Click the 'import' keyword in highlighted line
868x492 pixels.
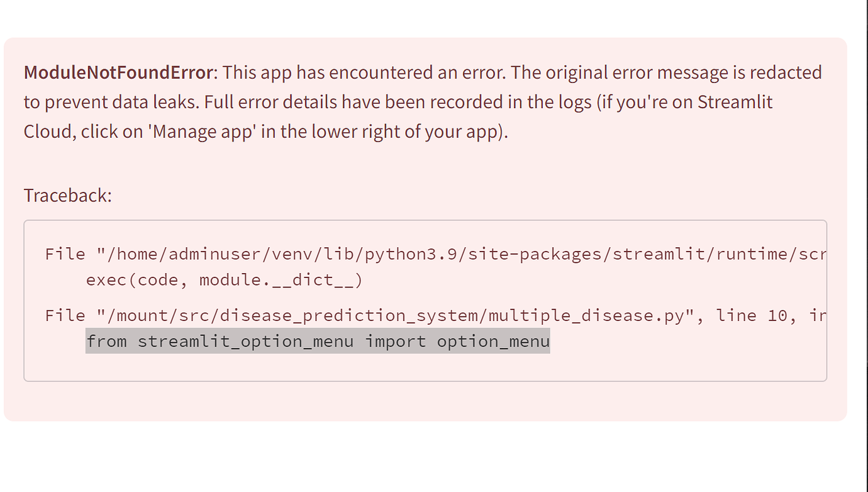(396, 342)
